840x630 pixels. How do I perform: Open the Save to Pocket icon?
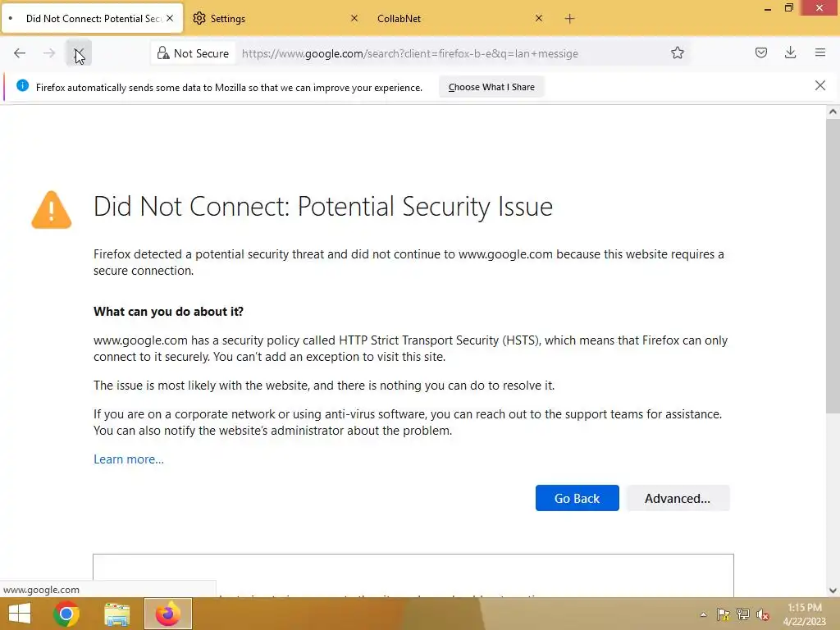(x=761, y=53)
